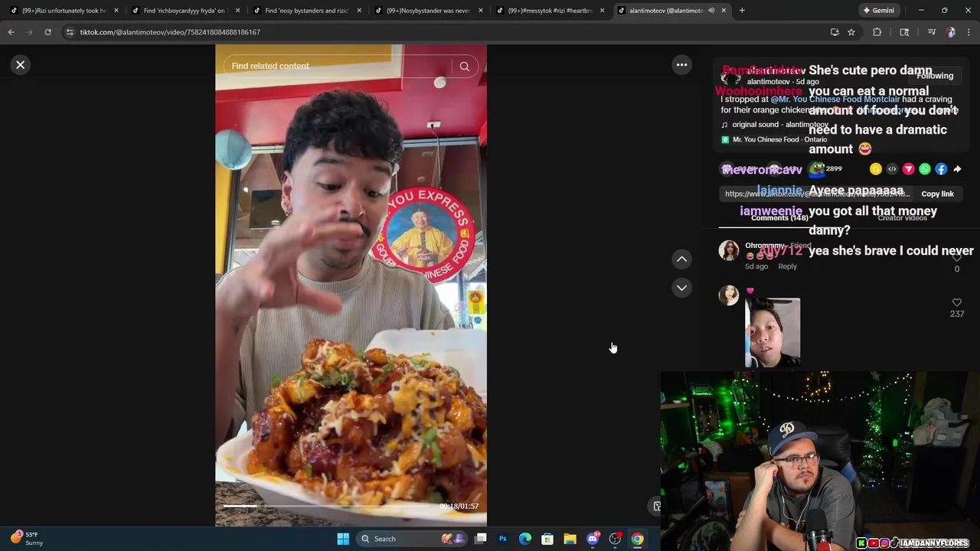This screenshot has height=551, width=980.
Task: Switch to the Creator videos tab
Action: (902, 218)
